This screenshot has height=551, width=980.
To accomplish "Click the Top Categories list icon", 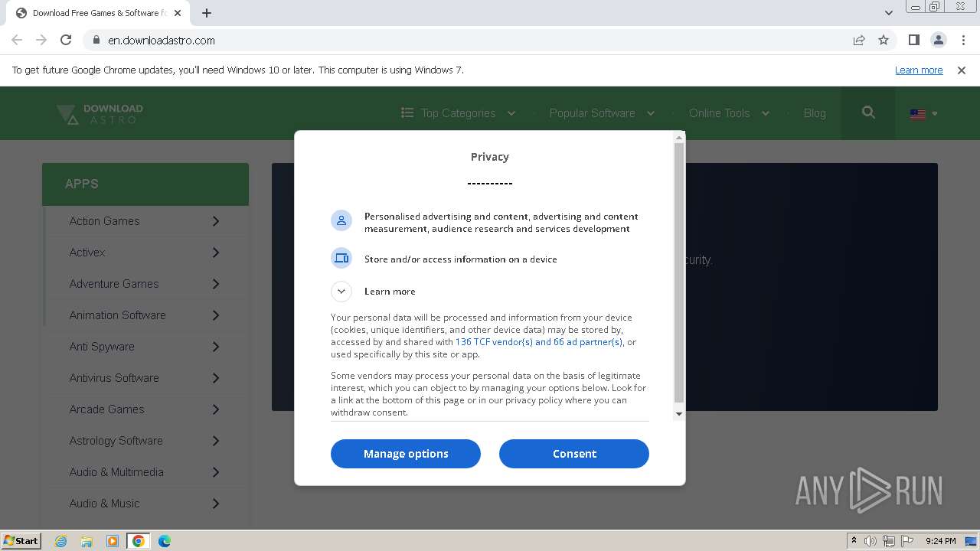I will 407,112.
